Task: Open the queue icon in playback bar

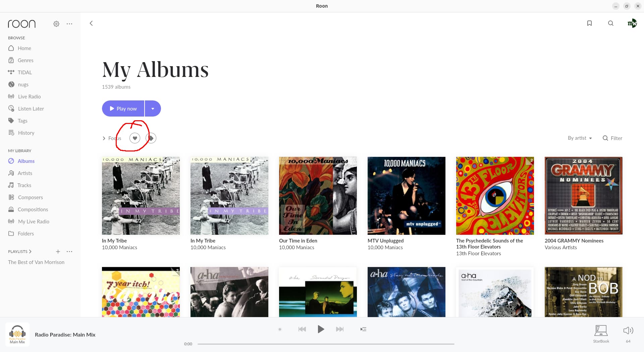Action: tap(363, 329)
